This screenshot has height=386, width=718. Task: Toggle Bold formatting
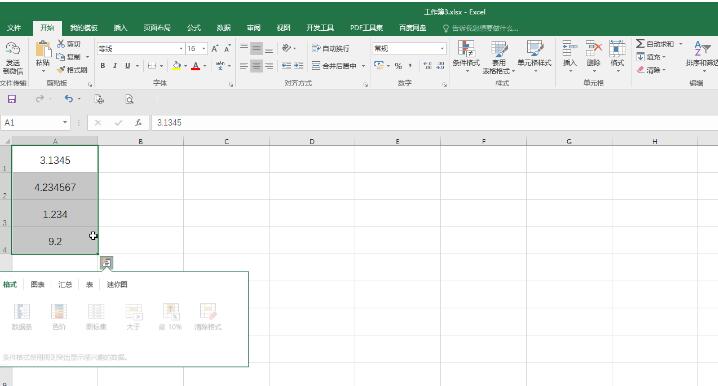point(103,66)
